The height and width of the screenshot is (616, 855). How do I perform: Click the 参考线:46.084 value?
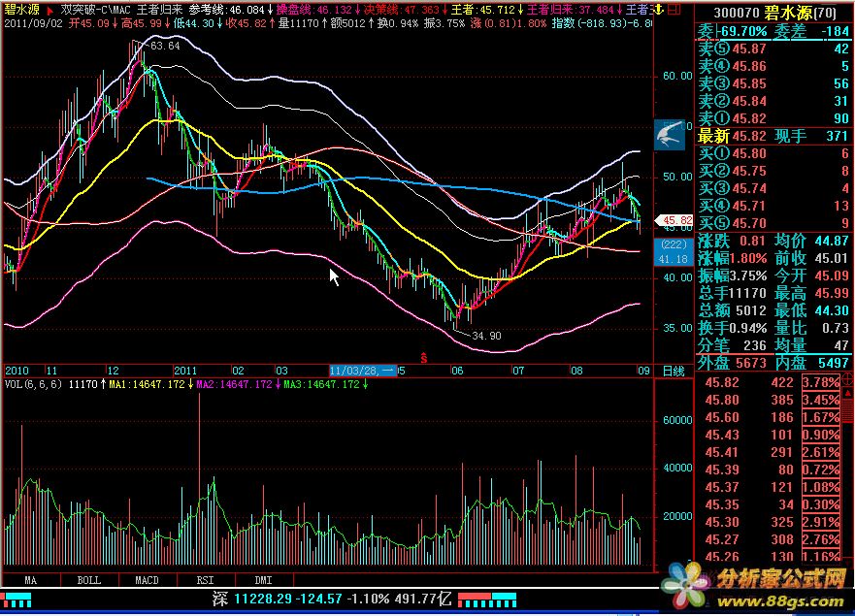[x=227, y=10]
